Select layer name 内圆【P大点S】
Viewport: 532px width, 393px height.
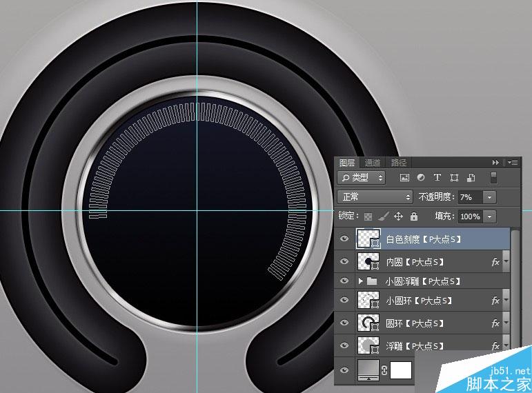pyautogui.click(x=415, y=262)
